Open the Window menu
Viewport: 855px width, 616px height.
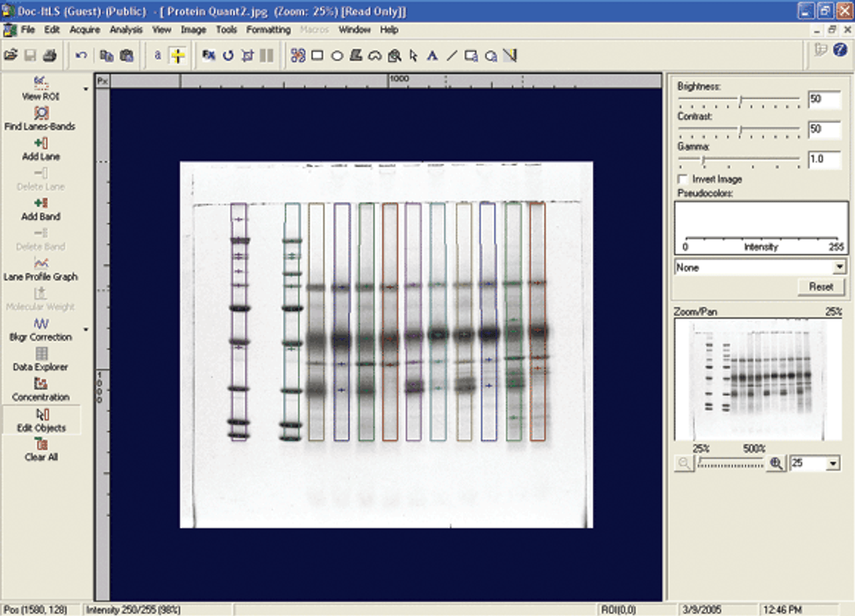point(354,29)
